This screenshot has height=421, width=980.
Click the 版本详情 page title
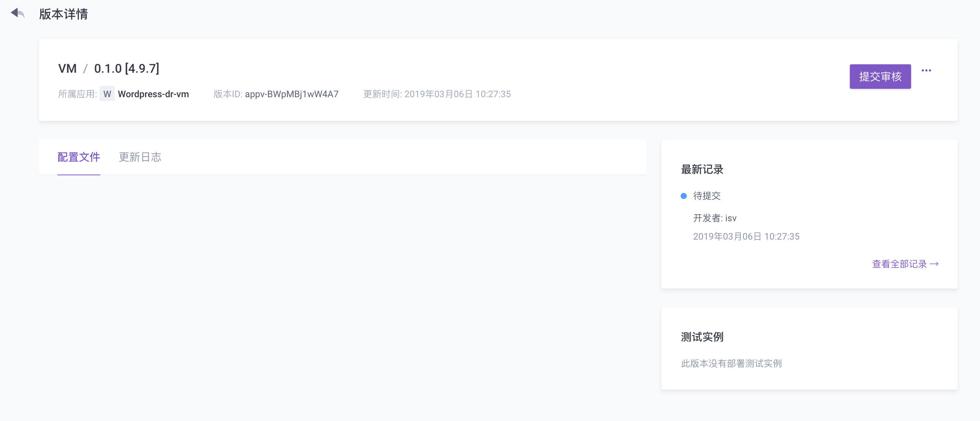click(x=62, y=15)
